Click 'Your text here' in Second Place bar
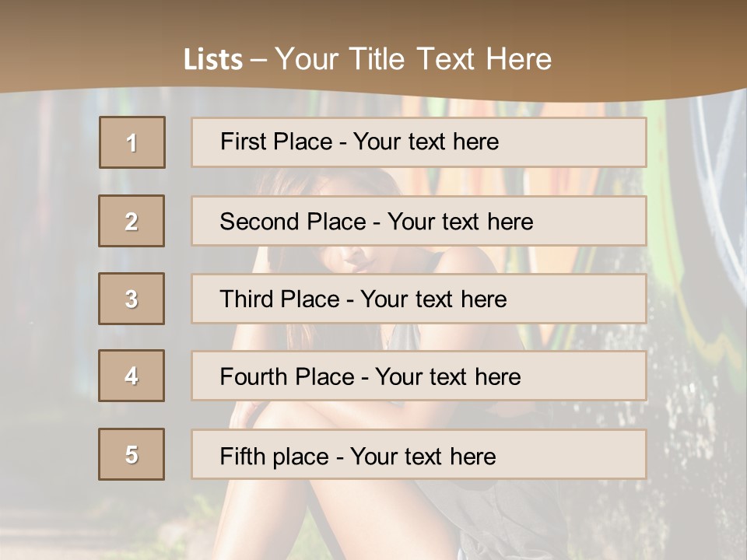Image resolution: width=747 pixels, height=560 pixels. point(460,222)
